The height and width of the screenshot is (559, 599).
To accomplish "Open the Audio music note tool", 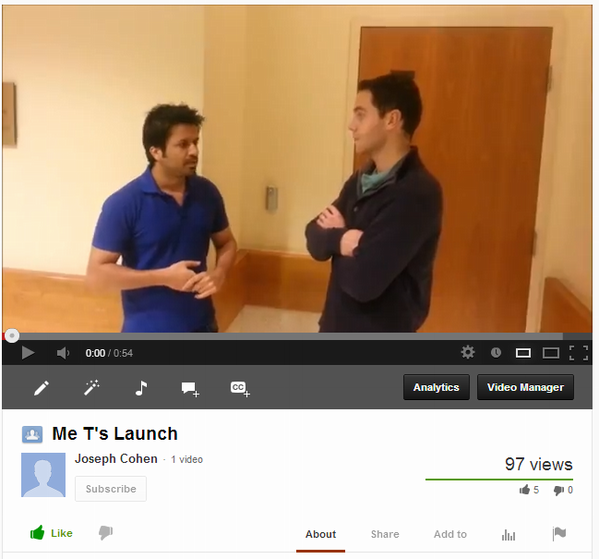I will [x=141, y=388].
